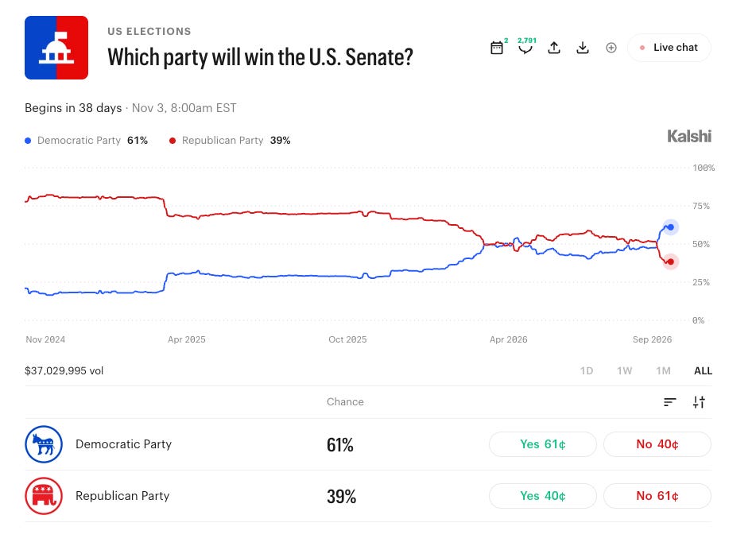Buy No 61¢ for Republican Party
The height and width of the screenshot is (550, 756).
tap(657, 496)
